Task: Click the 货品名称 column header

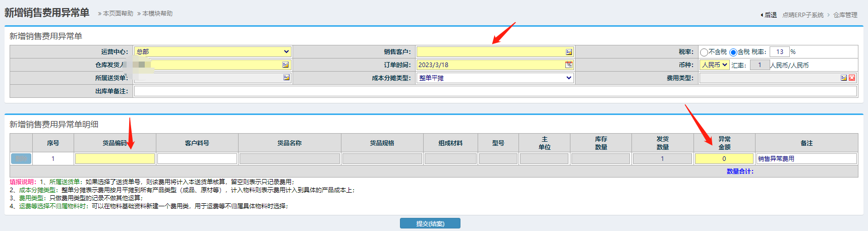Action: pos(290,143)
